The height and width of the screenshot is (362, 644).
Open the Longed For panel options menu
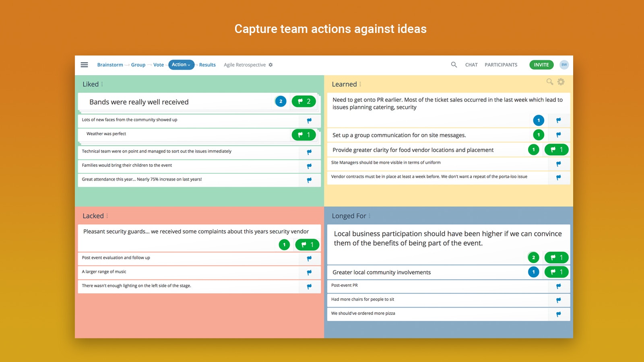(x=370, y=216)
